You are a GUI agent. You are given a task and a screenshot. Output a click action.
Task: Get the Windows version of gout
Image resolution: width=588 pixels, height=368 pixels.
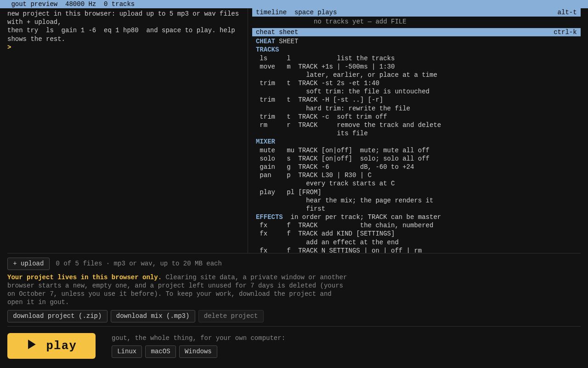point(198,351)
